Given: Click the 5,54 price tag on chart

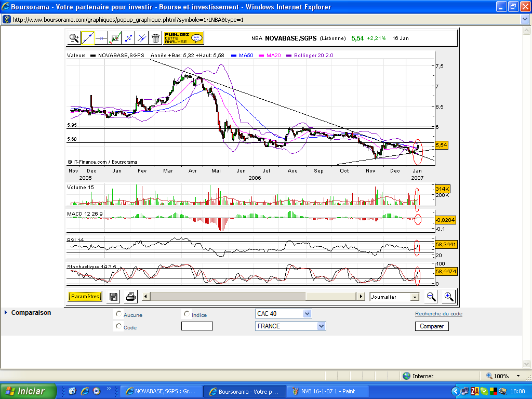Looking at the screenshot, I should pyautogui.click(x=441, y=145).
